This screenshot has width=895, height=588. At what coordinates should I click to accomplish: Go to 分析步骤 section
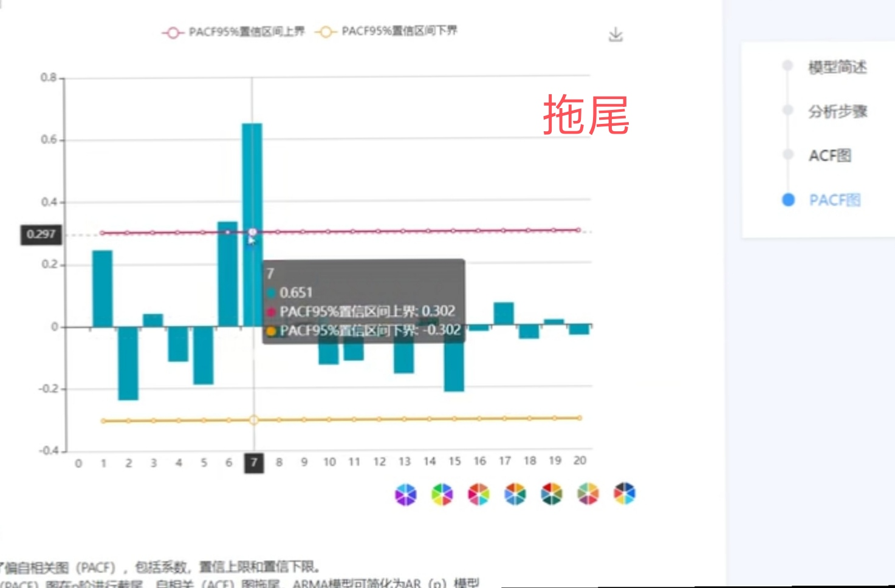(x=837, y=111)
